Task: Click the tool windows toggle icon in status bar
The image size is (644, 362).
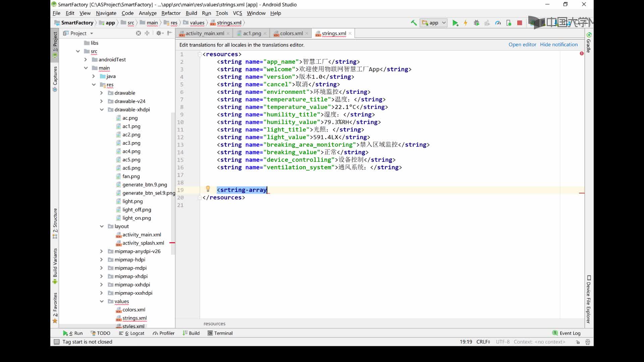Action: click(x=57, y=342)
